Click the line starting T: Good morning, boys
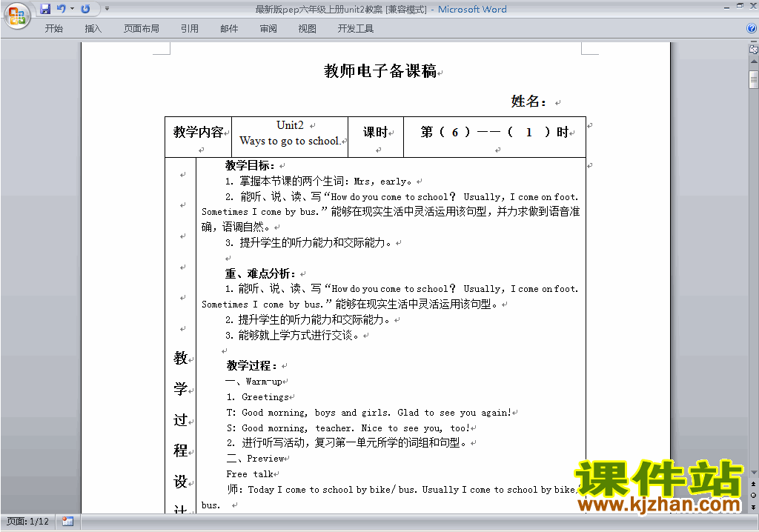 point(369,413)
